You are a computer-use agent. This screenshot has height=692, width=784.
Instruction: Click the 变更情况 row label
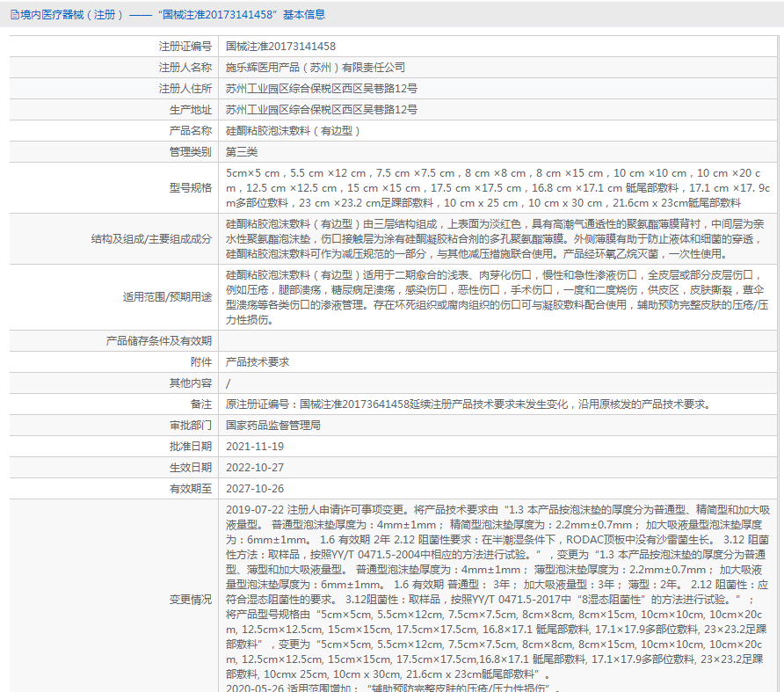point(191,599)
